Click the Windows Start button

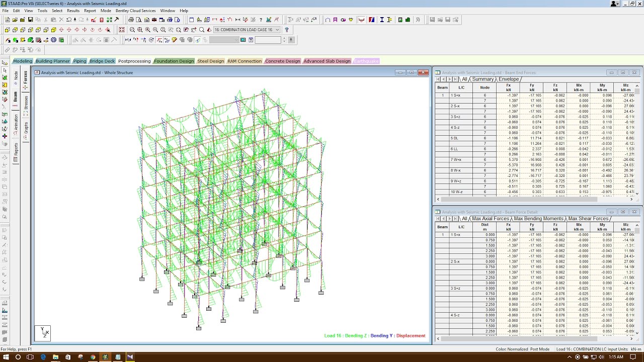coord(6,357)
